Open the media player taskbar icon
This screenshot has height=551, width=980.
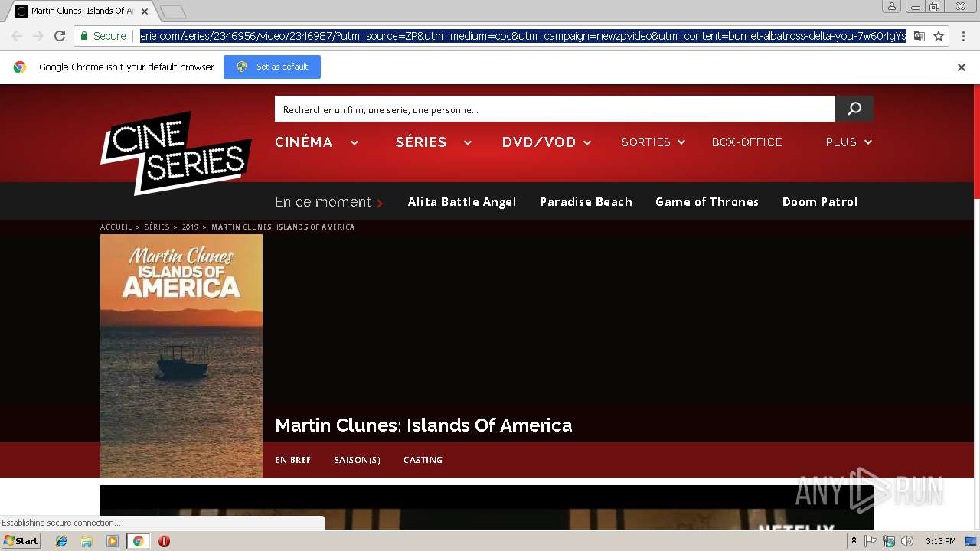coord(113,541)
